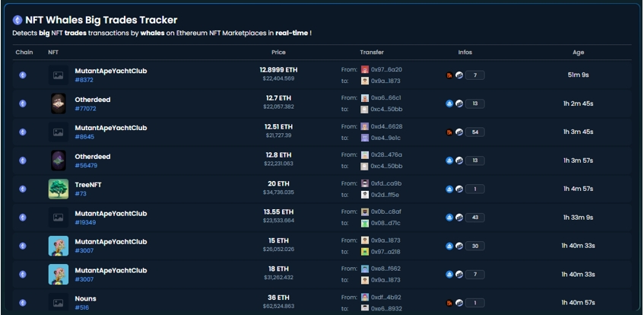Open the Otherdeed #77072 thumbnail image

59,103
